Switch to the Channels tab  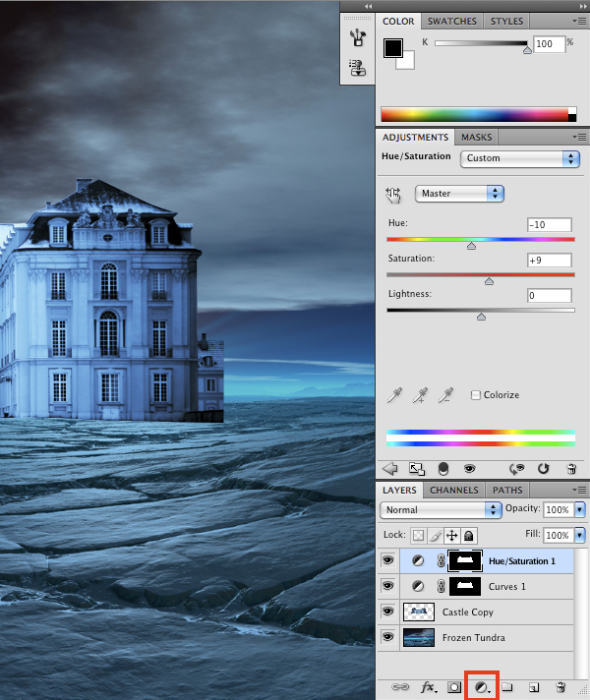[453, 491]
